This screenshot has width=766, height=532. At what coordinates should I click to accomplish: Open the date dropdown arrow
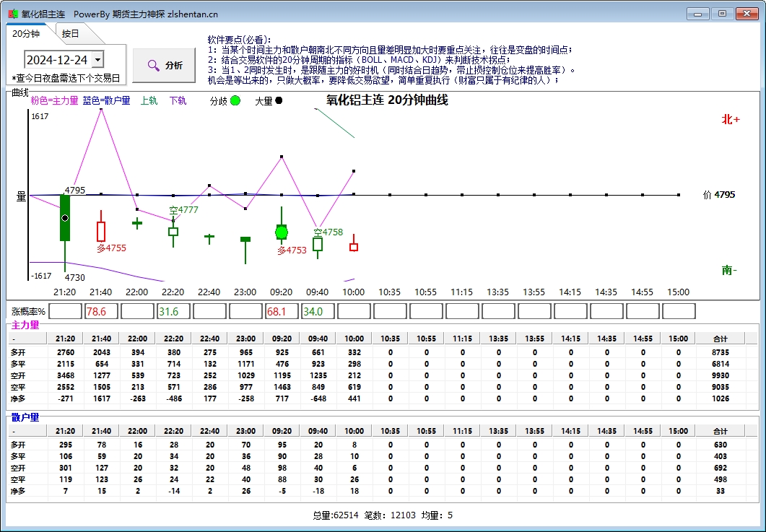coord(97,60)
